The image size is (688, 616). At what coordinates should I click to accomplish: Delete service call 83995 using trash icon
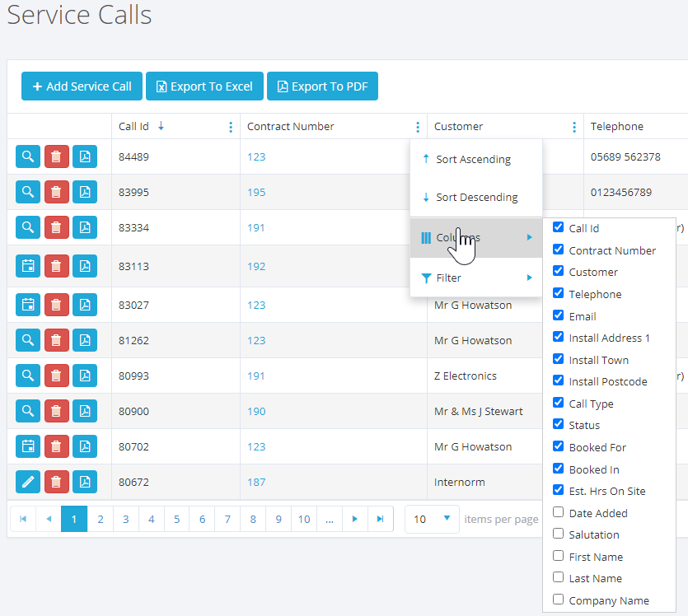click(x=56, y=192)
